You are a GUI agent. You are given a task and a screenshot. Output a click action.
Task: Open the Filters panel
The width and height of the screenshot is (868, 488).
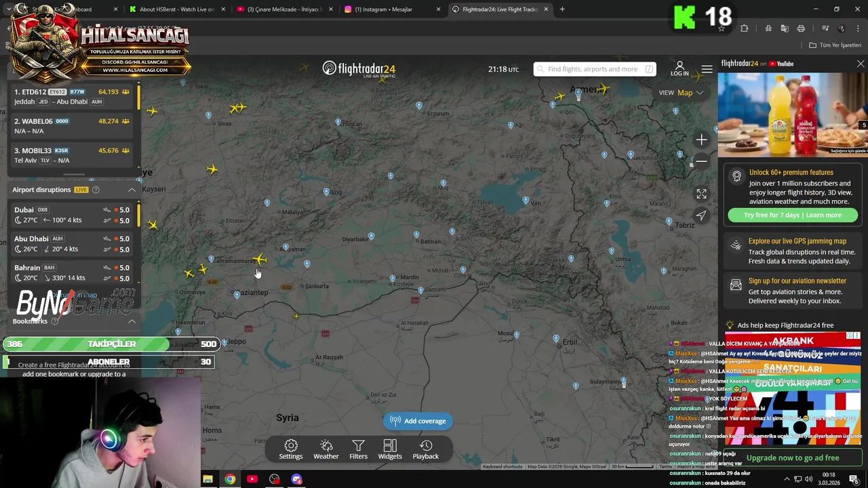click(x=358, y=449)
